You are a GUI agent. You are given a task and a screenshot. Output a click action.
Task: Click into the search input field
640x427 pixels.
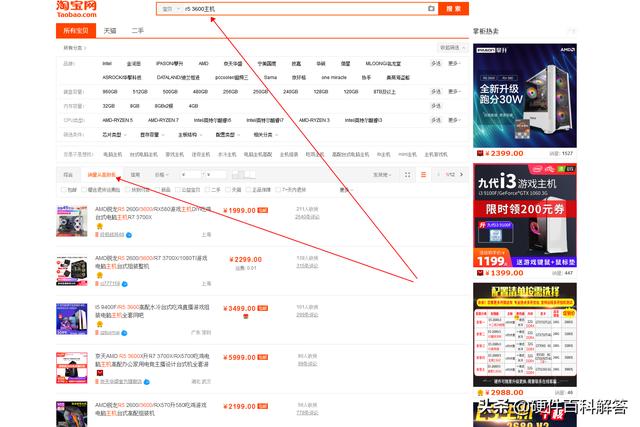point(304,9)
